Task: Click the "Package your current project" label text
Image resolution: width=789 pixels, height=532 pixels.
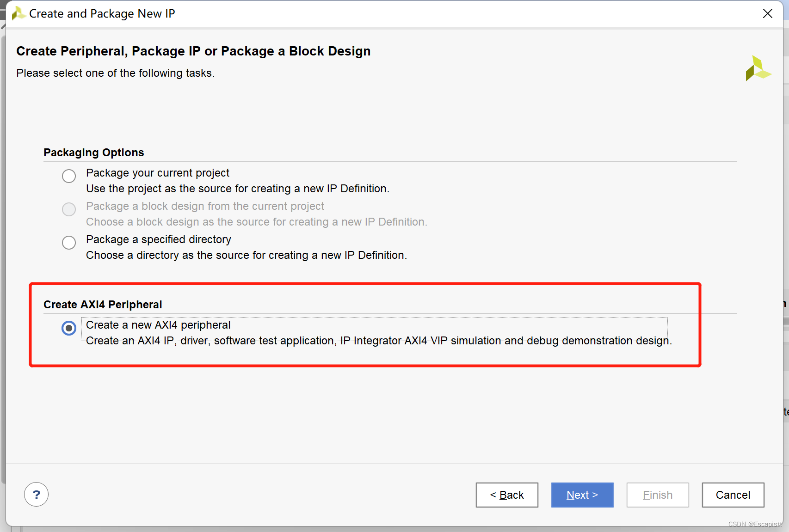Action: pyautogui.click(x=157, y=173)
